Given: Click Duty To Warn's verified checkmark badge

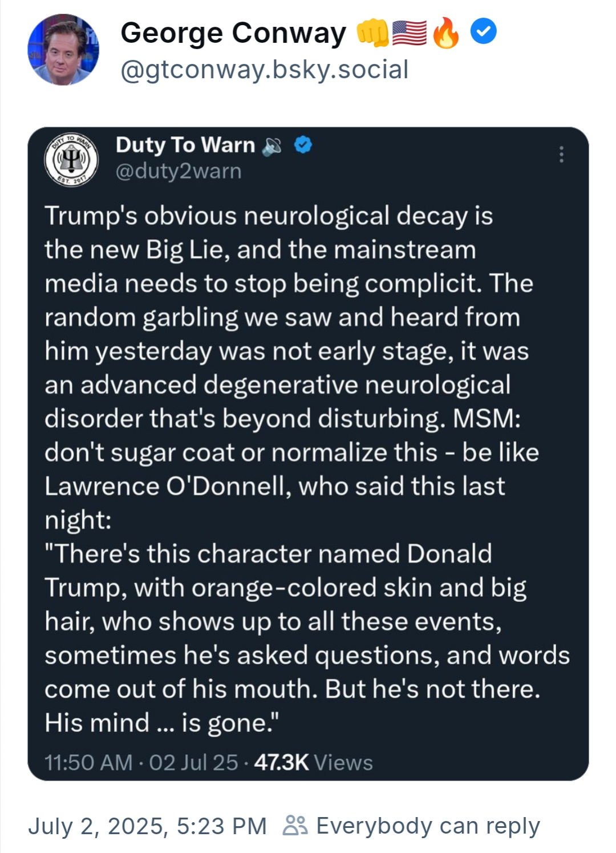Looking at the screenshot, I should click(303, 145).
